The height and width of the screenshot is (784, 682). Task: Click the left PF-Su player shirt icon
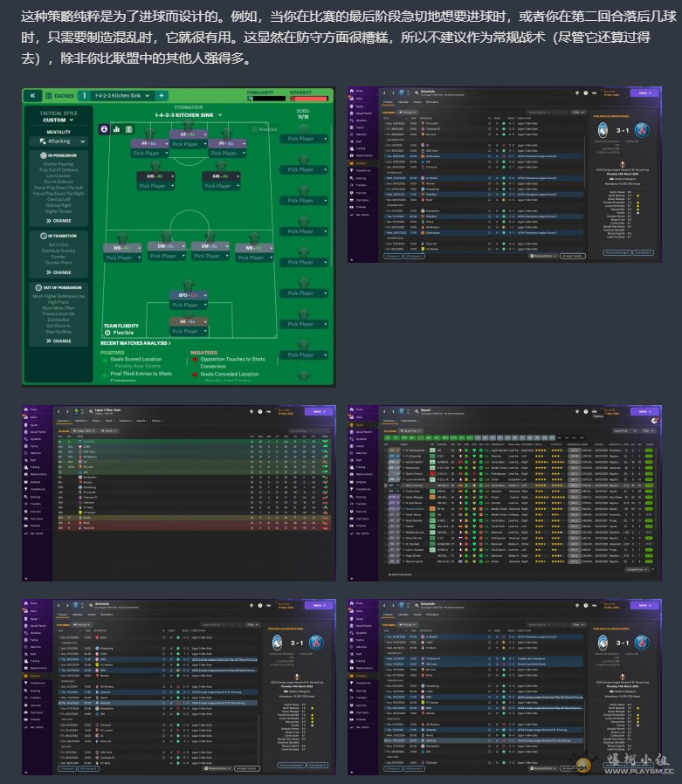click(x=149, y=134)
